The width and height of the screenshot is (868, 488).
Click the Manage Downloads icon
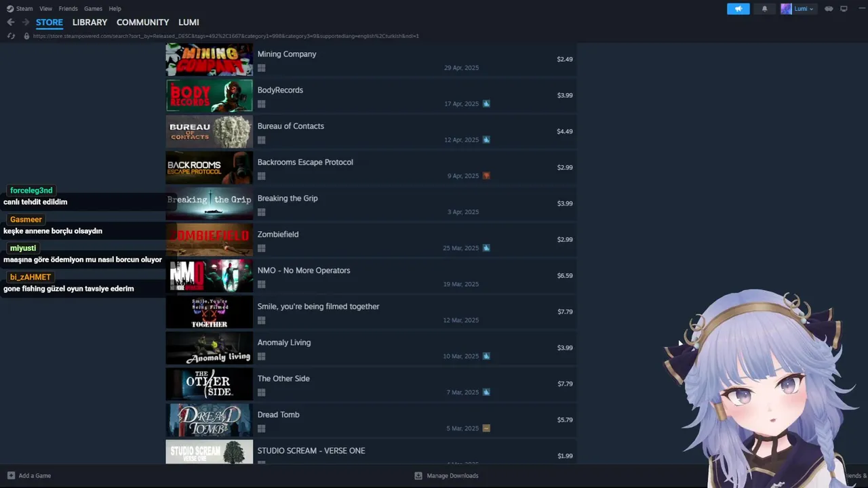click(418, 476)
